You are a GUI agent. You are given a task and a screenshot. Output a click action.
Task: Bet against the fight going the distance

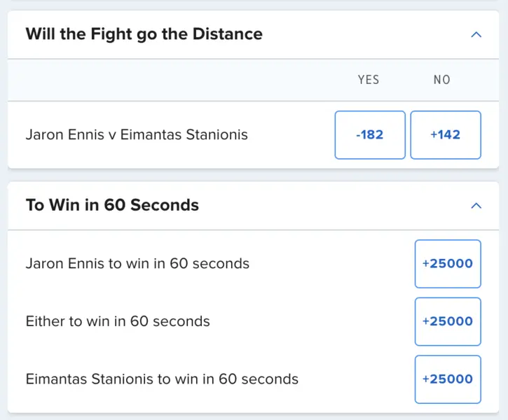(x=445, y=134)
